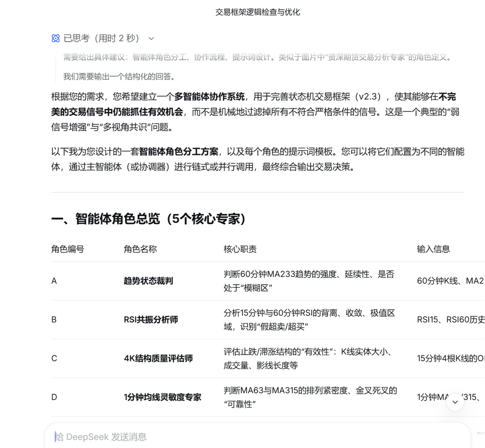
Task: Click the 输入信息 column header
Action: click(x=433, y=249)
